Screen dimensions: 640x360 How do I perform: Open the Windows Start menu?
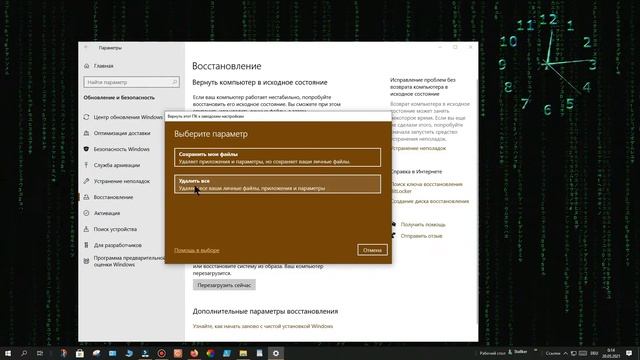click(8, 353)
